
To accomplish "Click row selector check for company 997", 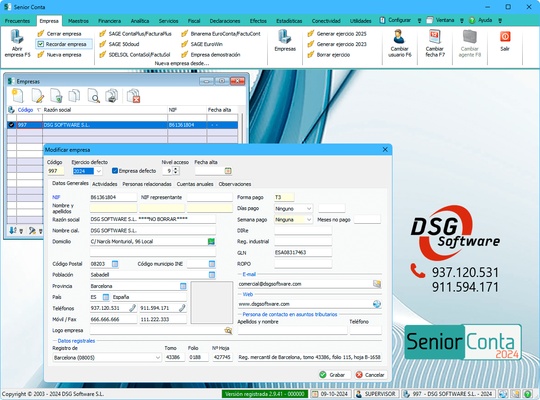I will coord(11,125).
